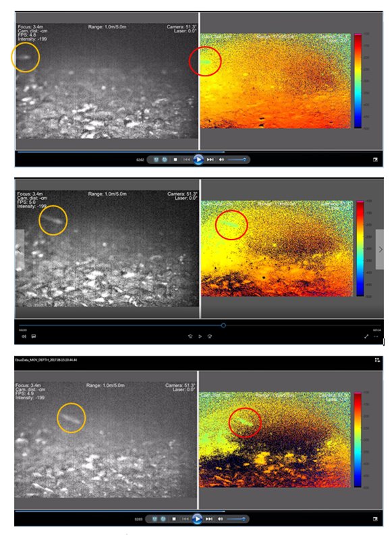This screenshot has height=540, width=392.
Task: Click color scale bar in middle depth view
Action: click(x=360, y=248)
